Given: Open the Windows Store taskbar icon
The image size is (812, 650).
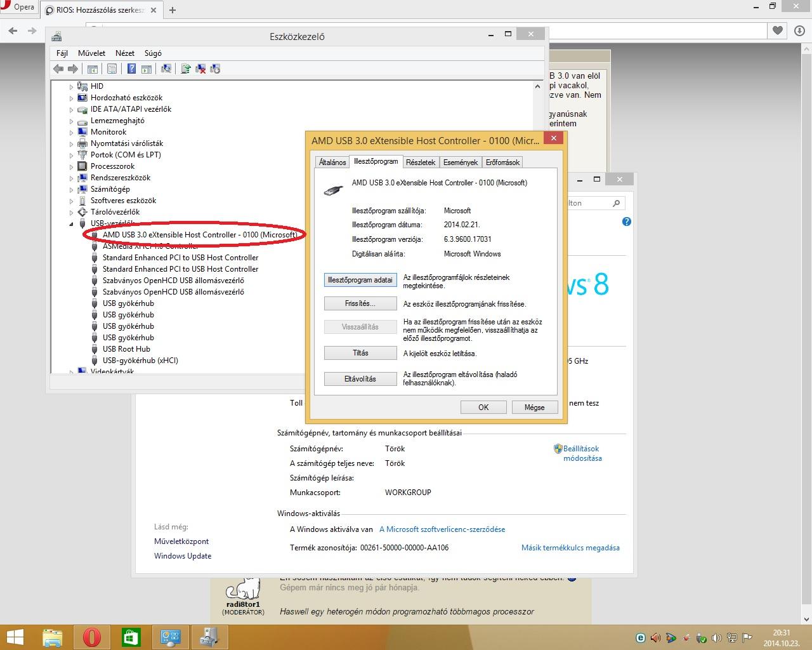Looking at the screenshot, I should coord(131,637).
